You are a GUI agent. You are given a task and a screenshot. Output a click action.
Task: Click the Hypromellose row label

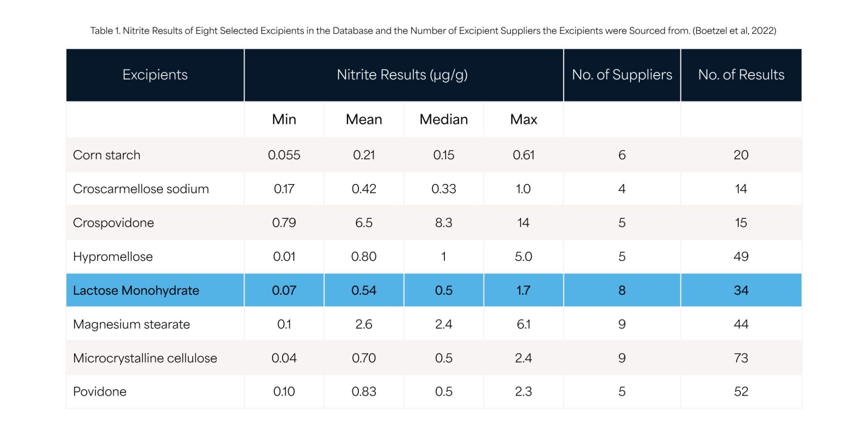[x=113, y=257]
